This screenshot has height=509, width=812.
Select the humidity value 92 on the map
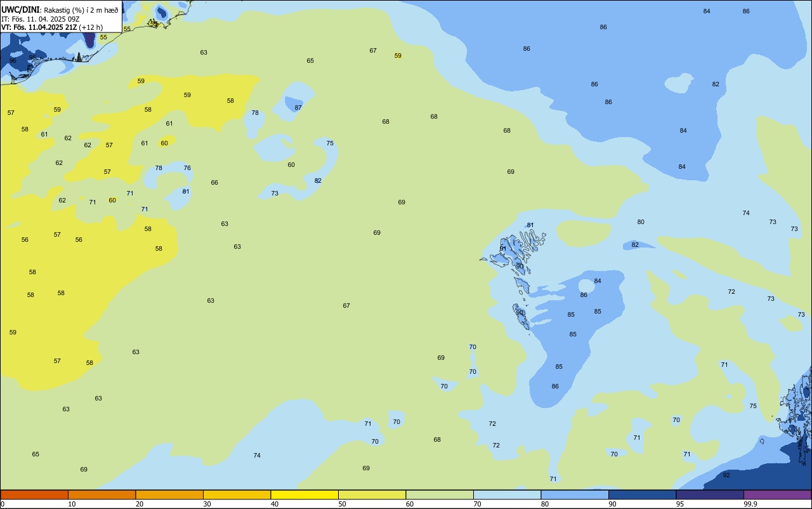726,475
